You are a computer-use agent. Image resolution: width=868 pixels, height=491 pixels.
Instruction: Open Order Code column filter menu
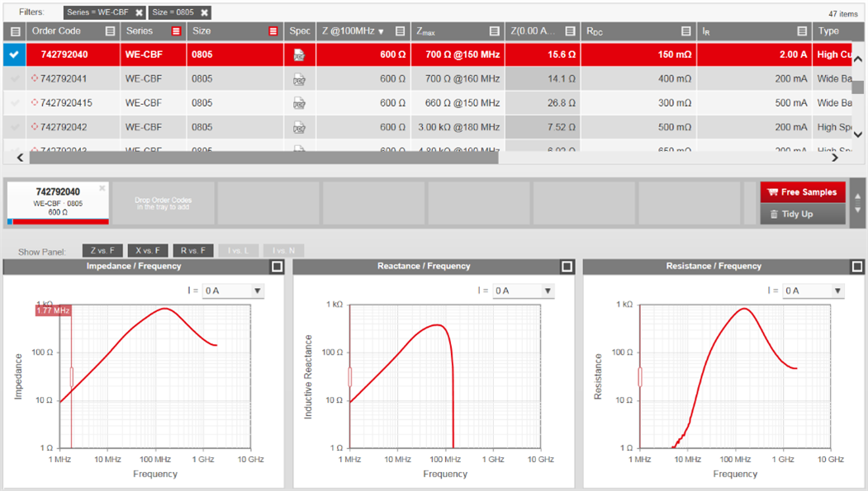(x=110, y=31)
